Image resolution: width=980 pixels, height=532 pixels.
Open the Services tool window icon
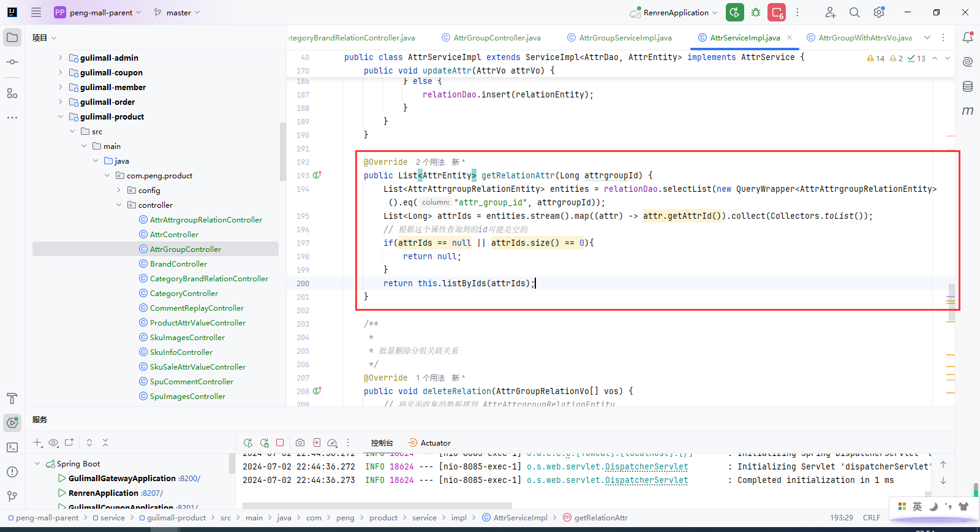(x=12, y=422)
